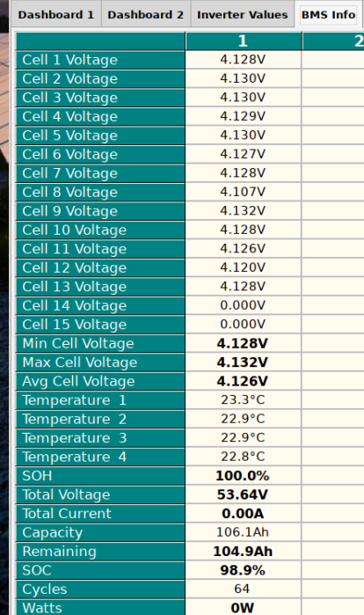Click the Cell 8 Voltage label

click(x=69, y=192)
